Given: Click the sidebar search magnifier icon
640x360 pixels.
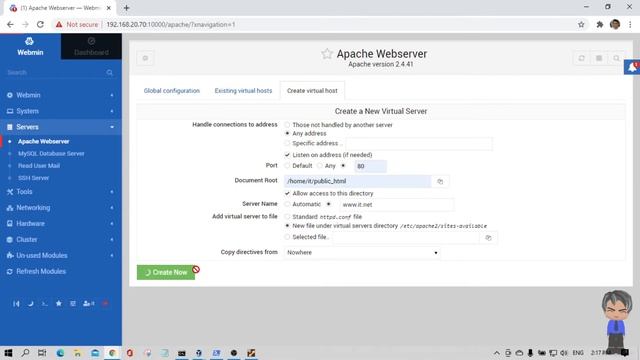Looking at the screenshot, I should pyautogui.click(x=110, y=73).
